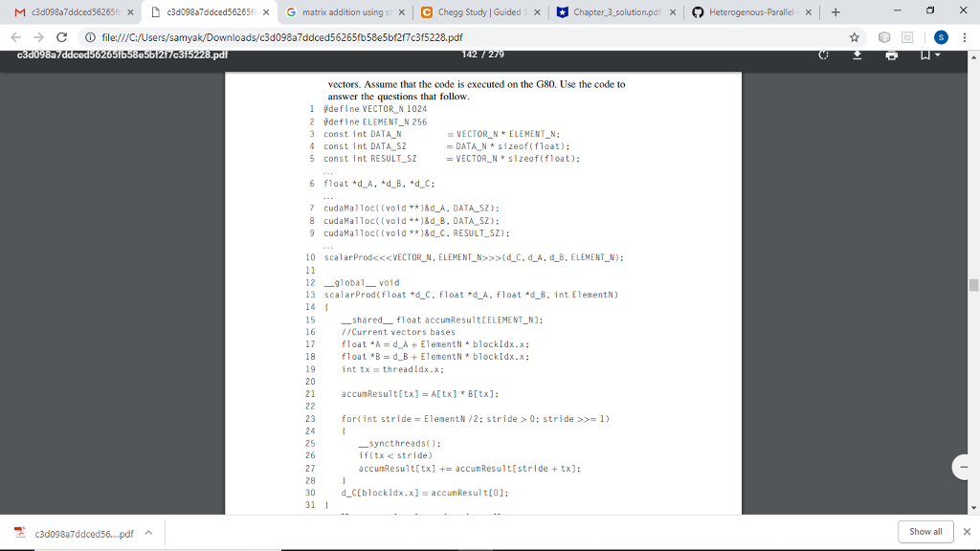The width and height of the screenshot is (980, 551).
Task: Open the PDF bookmarks outline
Action: point(924,55)
